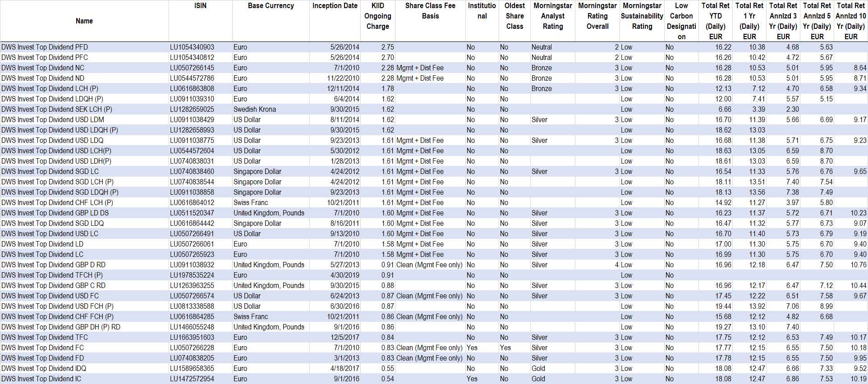The height and width of the screenshot is (384, 868).
Task: Select the Total Ret Annlzd 10 Yr header
Action: point(850,21)
